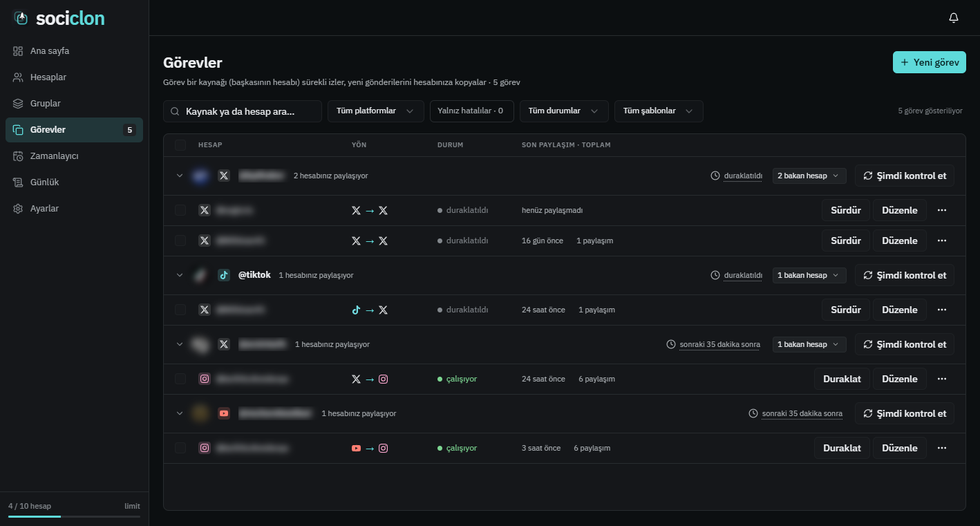This screenshot has height=526, width=980.
Task: Open more options for the 16 gün önce row
Action: (x=941, y=241)
